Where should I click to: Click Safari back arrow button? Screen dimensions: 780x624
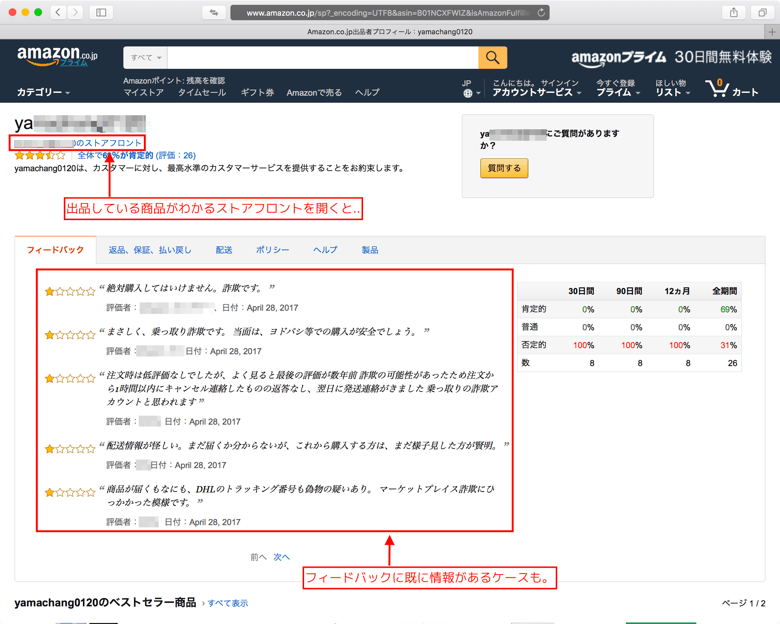coord(58,12)
